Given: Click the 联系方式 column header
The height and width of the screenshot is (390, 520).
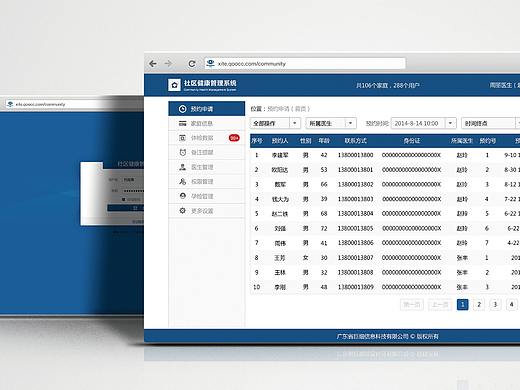Looking at the screenshot, I should 355,141.
